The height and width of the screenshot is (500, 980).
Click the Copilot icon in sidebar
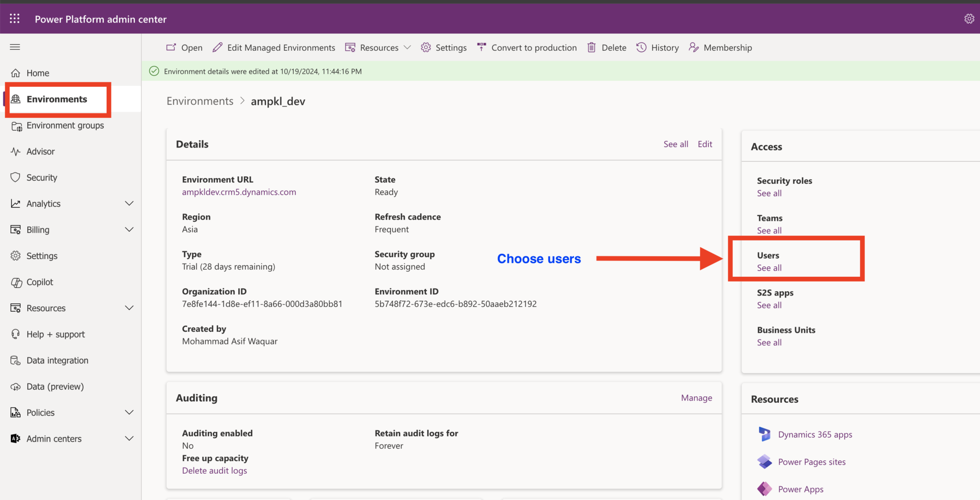click(16, 282)
